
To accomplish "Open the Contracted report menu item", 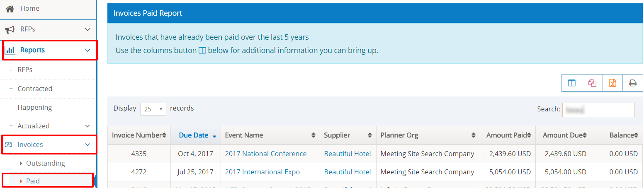I will [35, 89].
